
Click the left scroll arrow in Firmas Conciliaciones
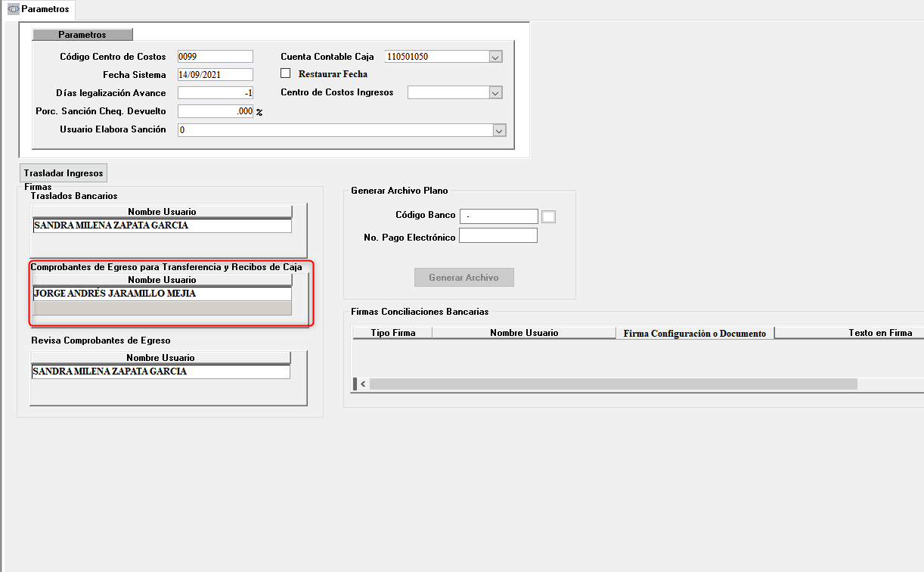[362, 384]
